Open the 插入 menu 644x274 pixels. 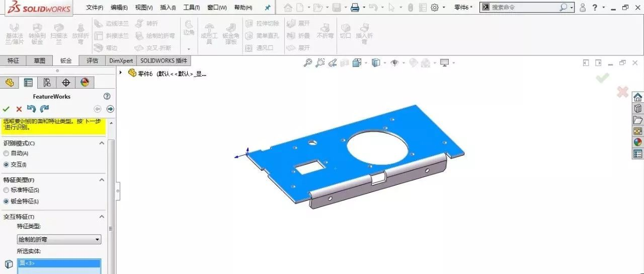[168, 8]
